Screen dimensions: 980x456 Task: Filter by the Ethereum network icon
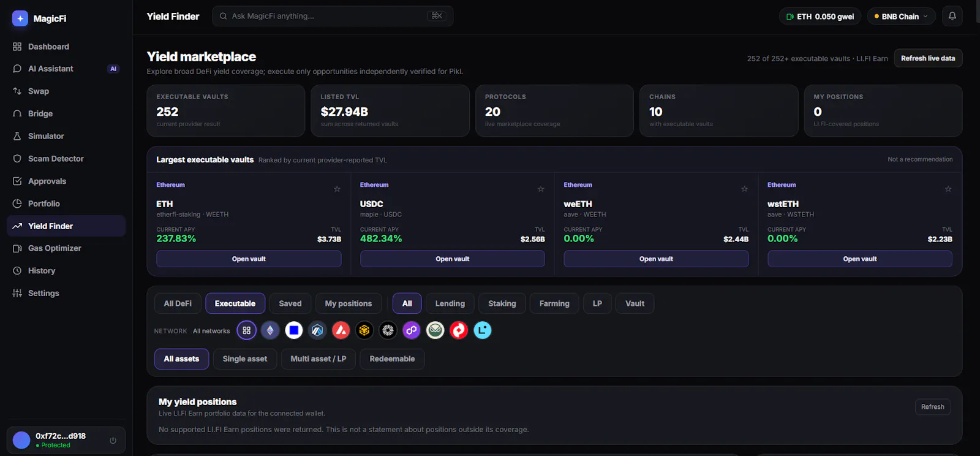(x=270, y=330)
